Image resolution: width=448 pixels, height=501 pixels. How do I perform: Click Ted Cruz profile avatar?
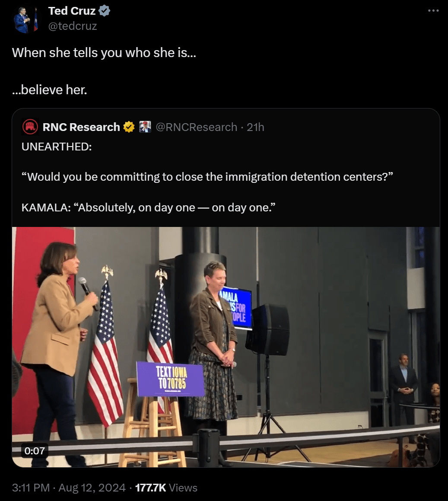(x=26, y=20)
